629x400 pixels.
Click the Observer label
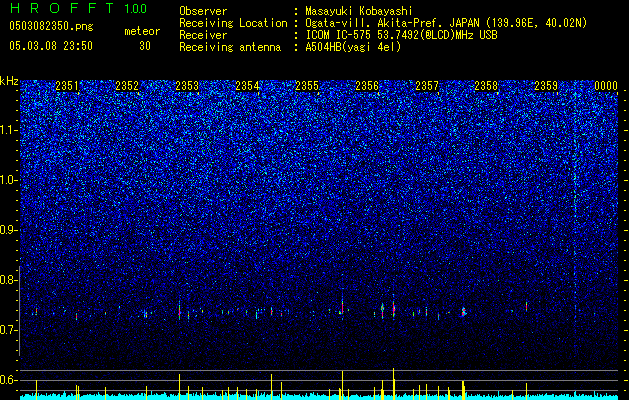point(203,11)
